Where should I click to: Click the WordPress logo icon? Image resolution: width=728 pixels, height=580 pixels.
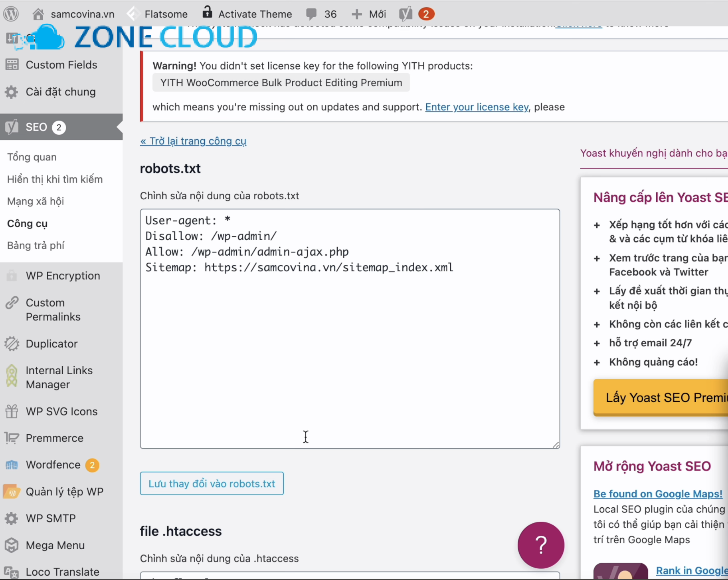coord(11,14)
